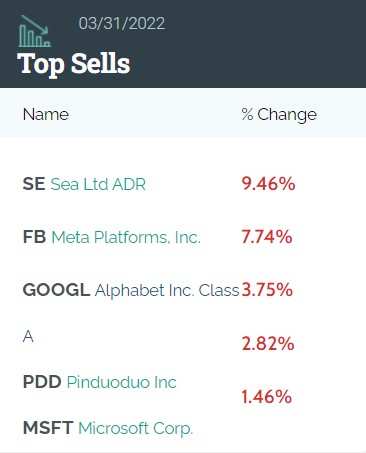Click the 7.74% change value
This screenshot has width=366, height=453.
point(267,237)
